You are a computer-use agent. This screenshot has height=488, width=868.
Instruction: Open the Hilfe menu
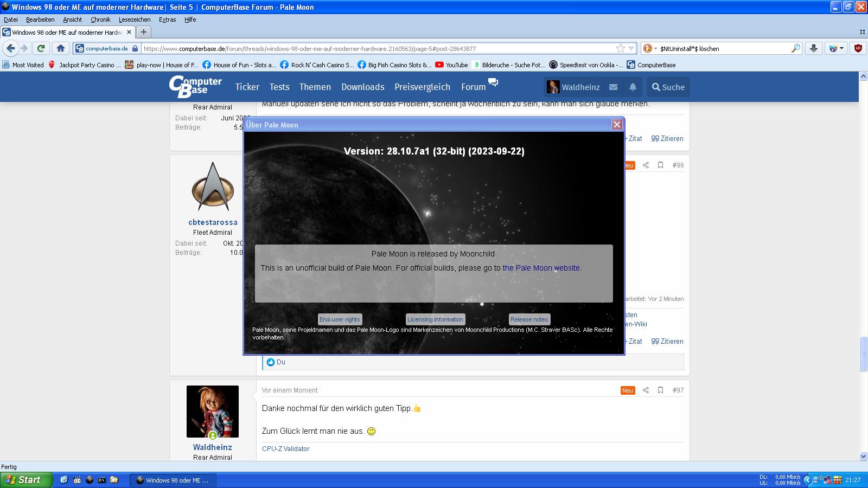point(190,20)
